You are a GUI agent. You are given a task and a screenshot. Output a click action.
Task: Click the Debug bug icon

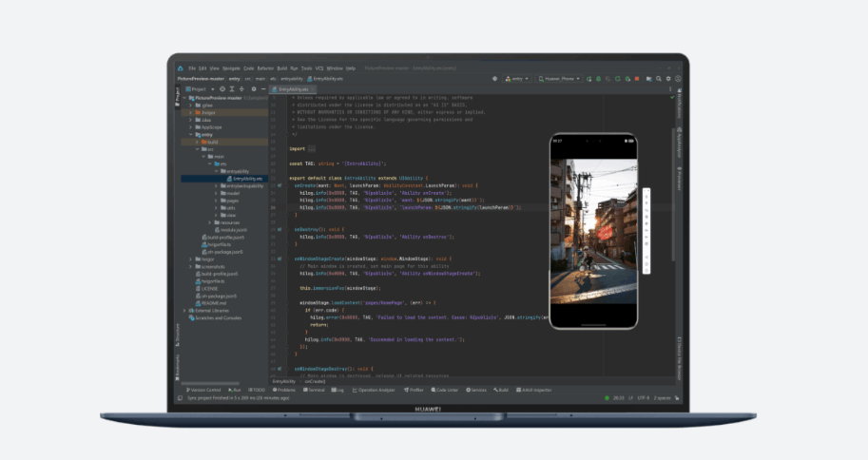[x=598, y=79]
